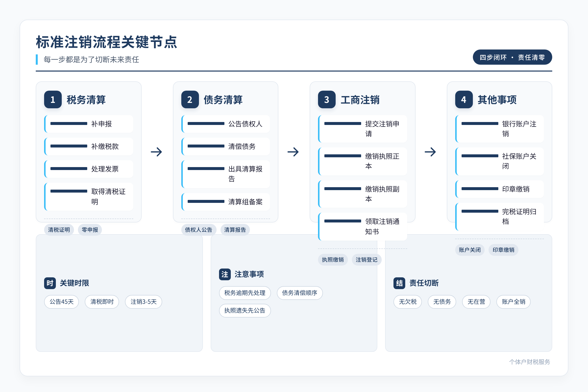Select the 社保账户关闭 step item

(x=500, y=161)
